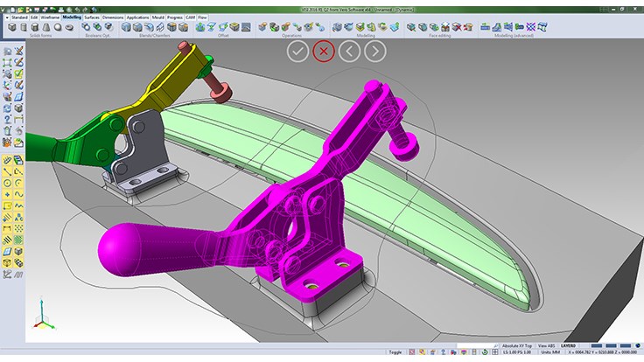Click the red X cancel button
Image resolution: width=644 pixels, height=362 pixels.
tap(324, 51)
